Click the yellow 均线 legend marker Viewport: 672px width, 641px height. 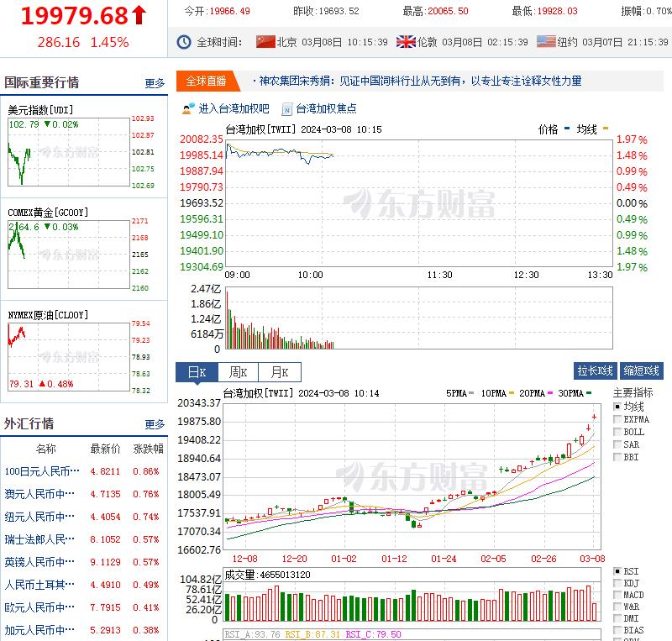click(x=606, y=129)
